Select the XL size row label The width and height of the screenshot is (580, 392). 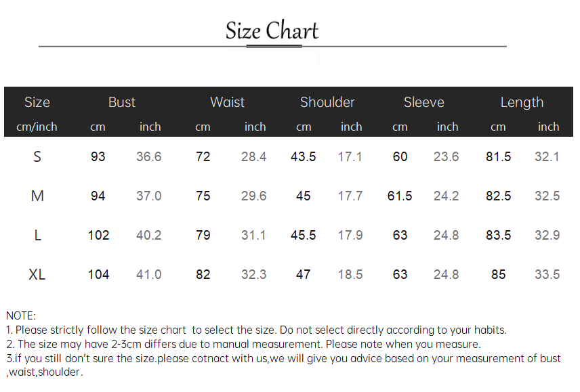coord(37,274)
